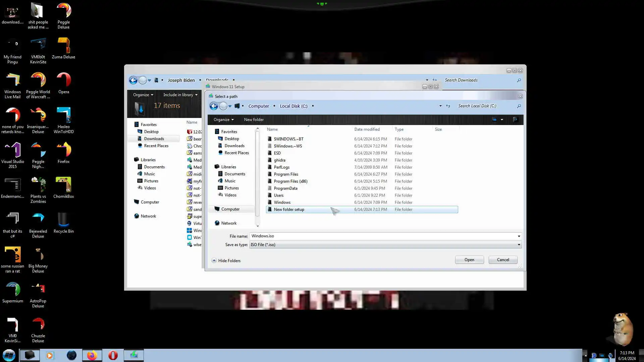Expand the File name history dropdown
Screen dimensions: 644x362
point(519,236)
